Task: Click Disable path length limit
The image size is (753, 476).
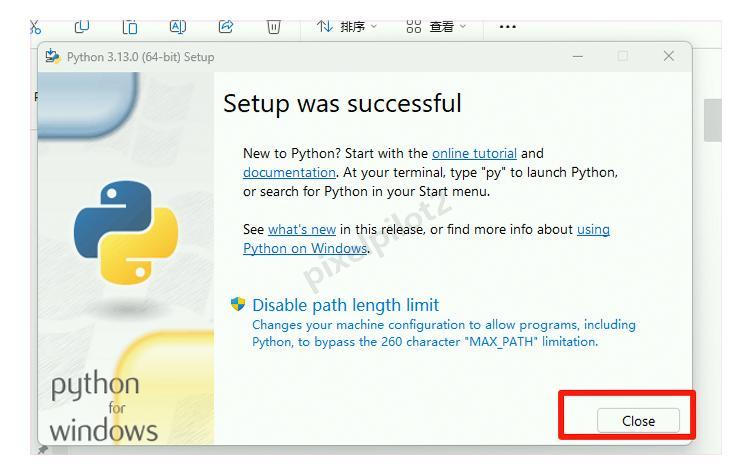Action: point(345,305)
